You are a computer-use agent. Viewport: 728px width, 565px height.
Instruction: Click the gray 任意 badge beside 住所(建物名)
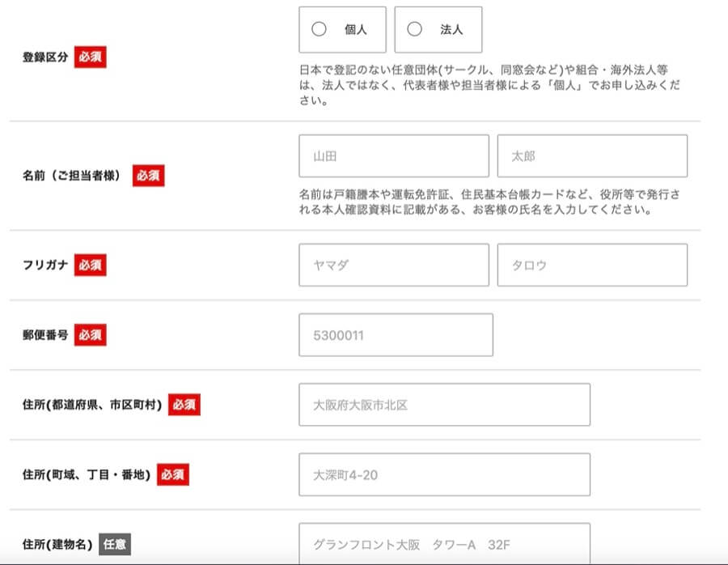tap(115, 544)
